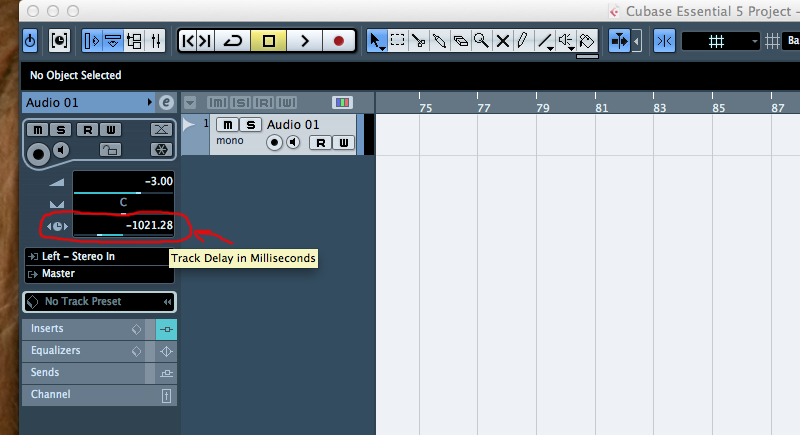Toggle the Info Line display button
The width and height of the screenshot is (800, 435).
point(113,41)
